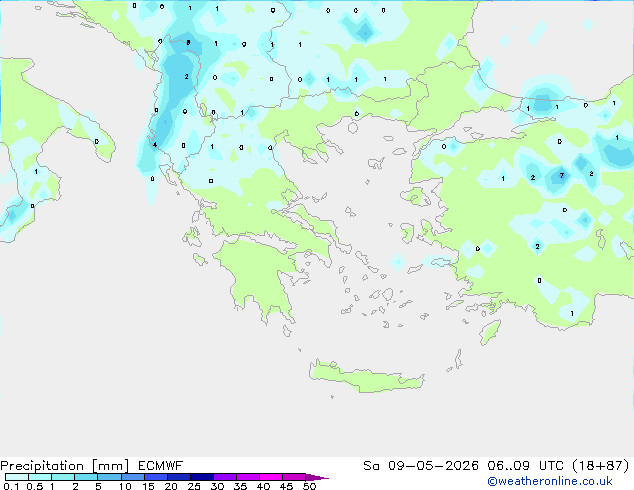Click the '06..09 UTC' time text
The image size is (634, 490).
click(525, 466)
